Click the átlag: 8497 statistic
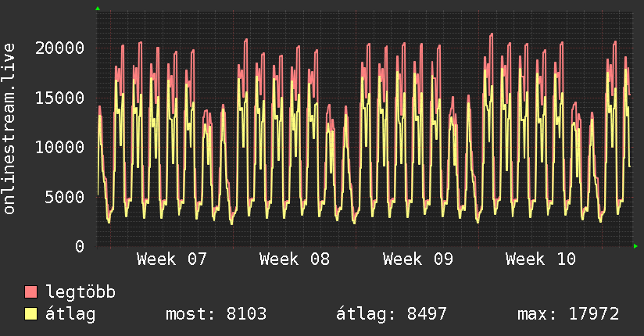Viewport: 644px width, 336px height. point(392,314)
